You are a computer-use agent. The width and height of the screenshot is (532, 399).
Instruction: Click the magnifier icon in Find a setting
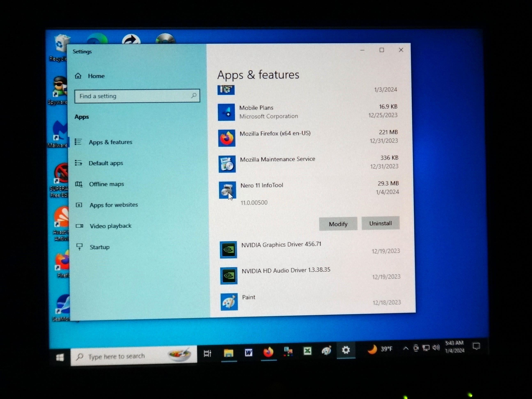pyautogui.click(x=194, y=95)
